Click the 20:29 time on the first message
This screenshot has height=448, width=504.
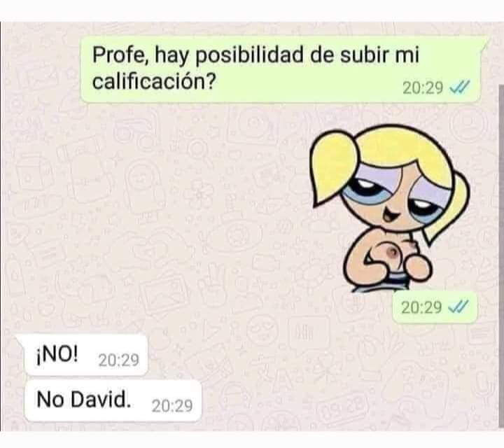pyautogui.click(x=422, y=87)
